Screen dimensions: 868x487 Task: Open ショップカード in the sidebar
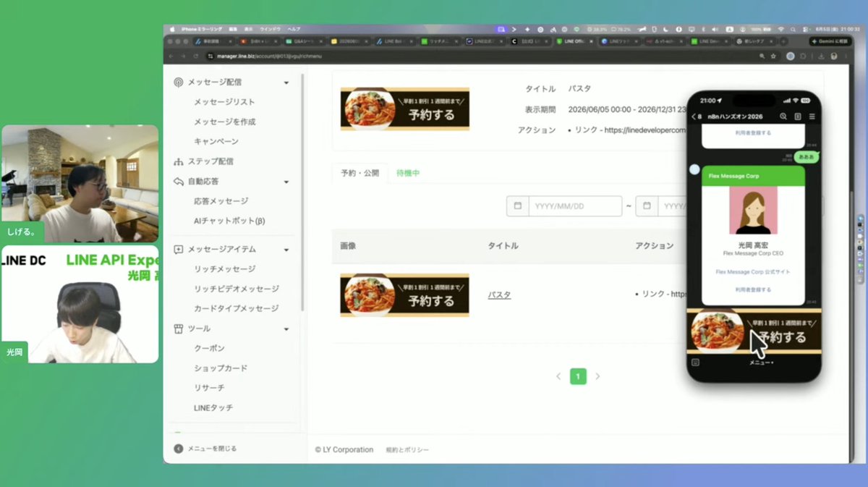(221, 368)
